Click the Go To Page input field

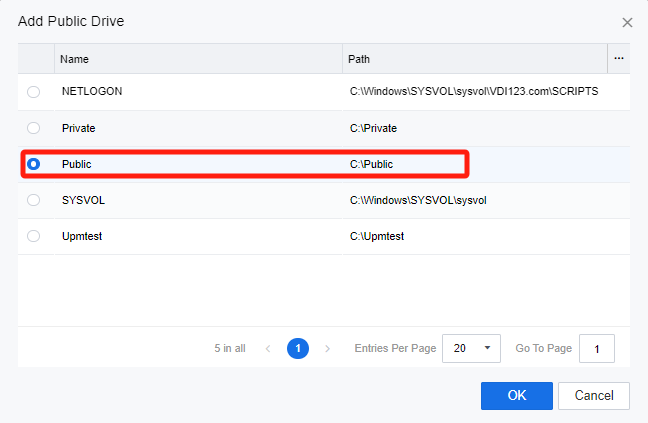pyautogui.click(x=596, y=348)
